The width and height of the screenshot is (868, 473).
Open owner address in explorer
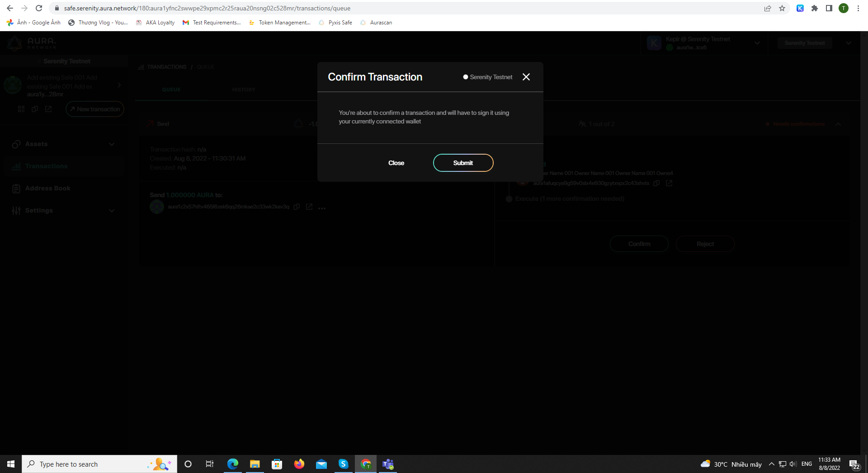[669, 184]
